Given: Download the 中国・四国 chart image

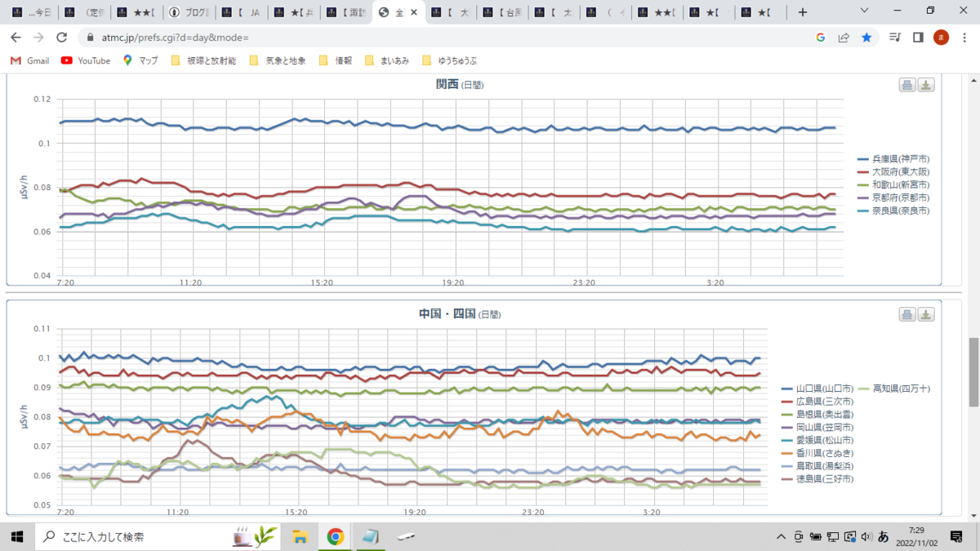Looking at the screenshot, I should (925, 315).
